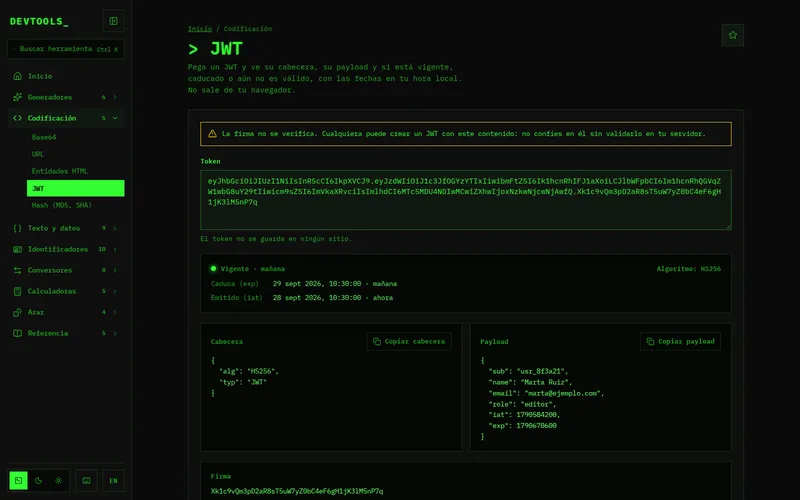800x500 pixels.
Task: Click the Azar dice icon
Action: tap(17, 312)
